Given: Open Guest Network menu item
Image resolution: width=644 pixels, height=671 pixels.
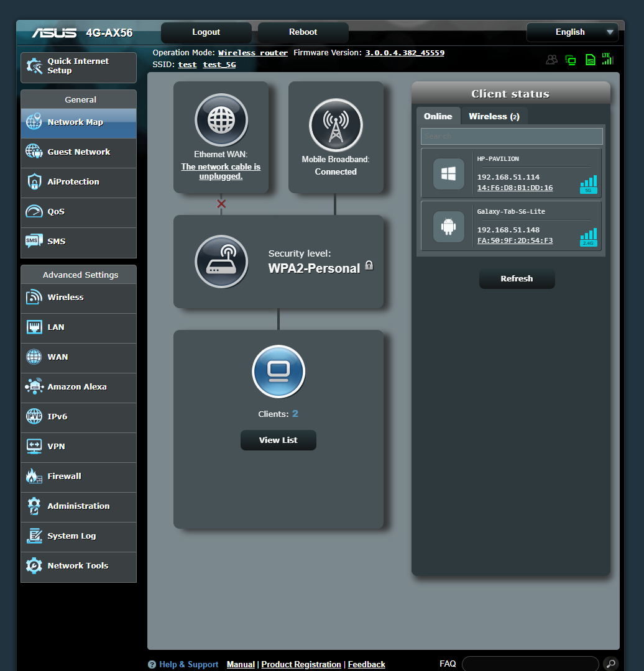Looking at the screenshot, I should [78, 153].
